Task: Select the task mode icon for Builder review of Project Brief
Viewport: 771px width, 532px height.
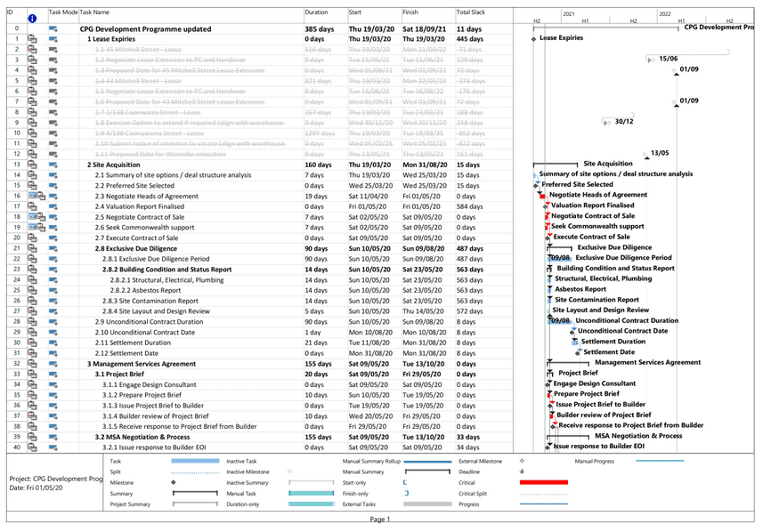Action: coord(53,416)
